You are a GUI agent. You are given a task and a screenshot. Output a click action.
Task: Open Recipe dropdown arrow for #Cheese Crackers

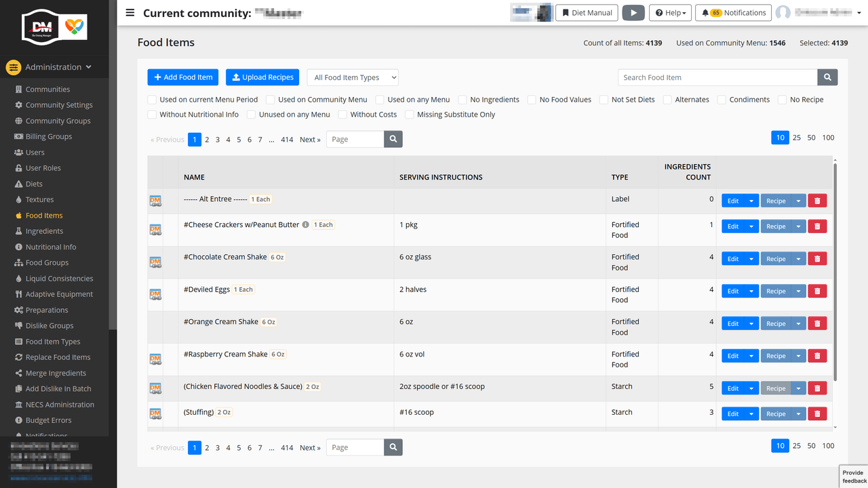(x=799, y=226)
